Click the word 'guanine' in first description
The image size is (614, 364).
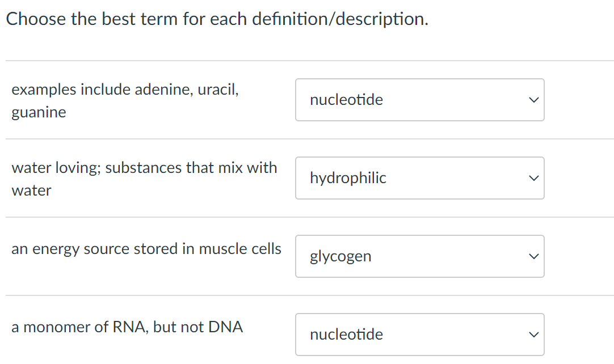point(39,112)
